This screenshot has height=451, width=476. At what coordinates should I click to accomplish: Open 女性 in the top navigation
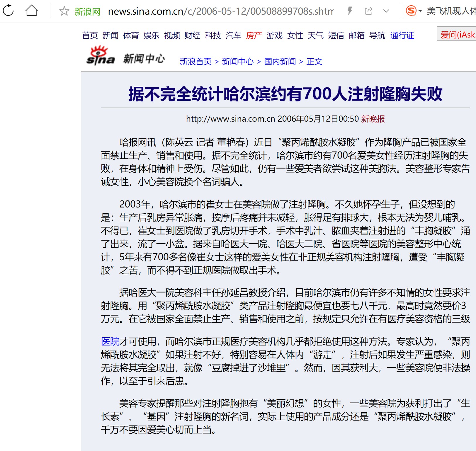[295, 35]
